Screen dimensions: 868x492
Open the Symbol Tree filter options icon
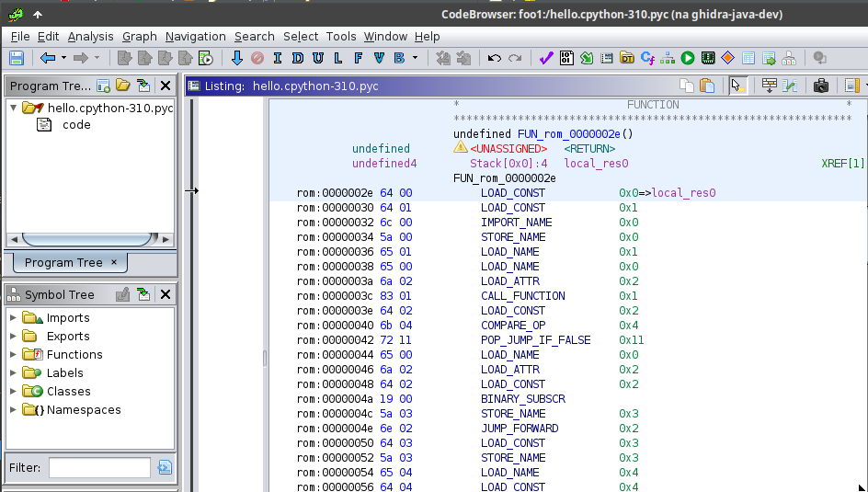pos(165,468)
